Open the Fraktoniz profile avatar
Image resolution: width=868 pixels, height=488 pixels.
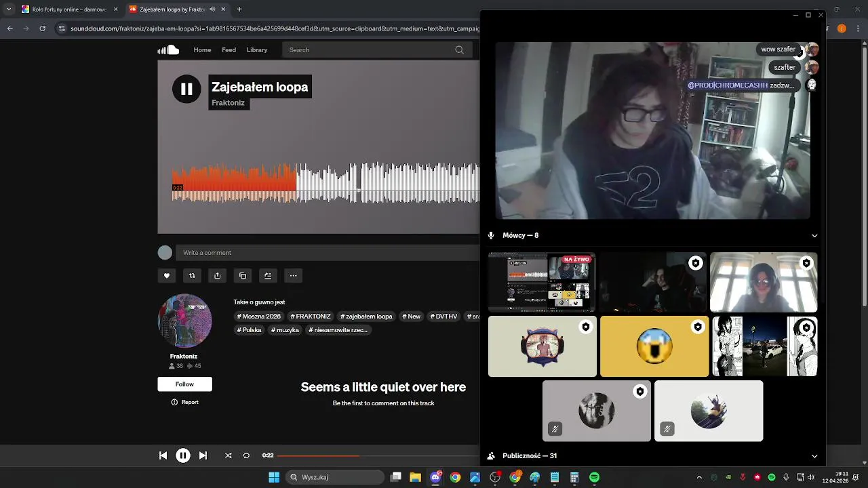(x=184, y=321)
